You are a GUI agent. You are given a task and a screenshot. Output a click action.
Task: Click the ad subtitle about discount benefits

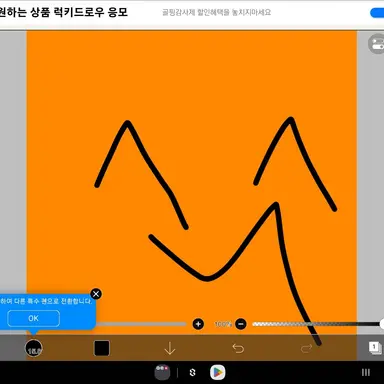tap(217, 13)
